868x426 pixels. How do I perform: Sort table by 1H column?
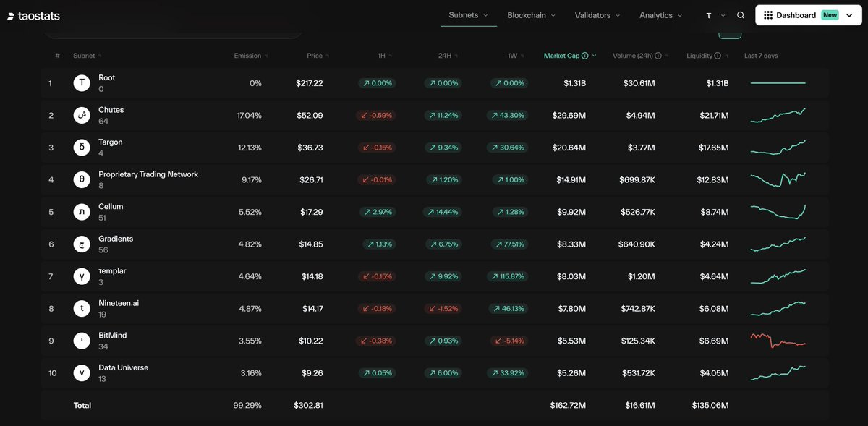tap(385, 56)
